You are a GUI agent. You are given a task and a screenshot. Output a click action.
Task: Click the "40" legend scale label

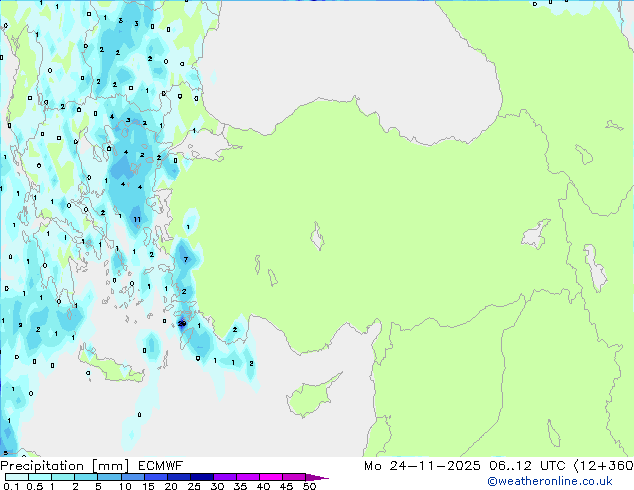(x=263, y=486)
